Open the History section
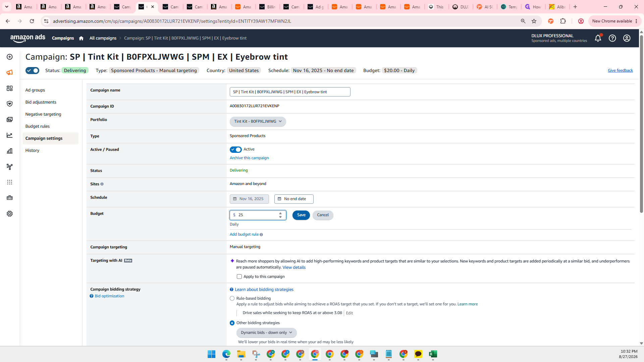 32,150
